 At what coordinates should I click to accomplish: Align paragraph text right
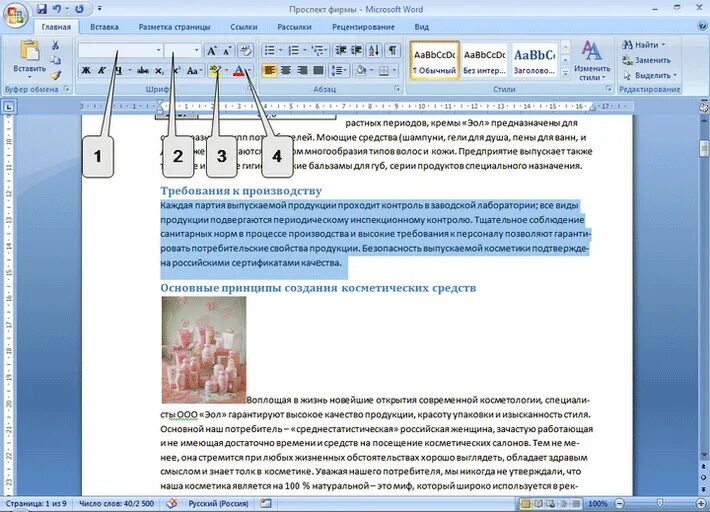click(x=302, y=71)
